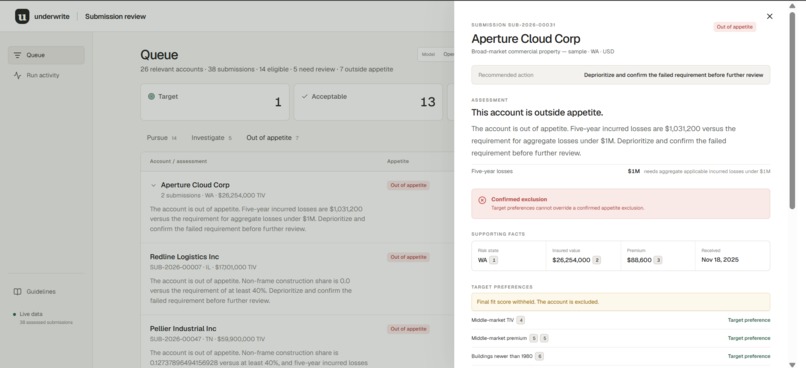Click Out of appetite badge for Redline Logistics
This screenshot has height=368, width=806.
(x=408, y=257)
